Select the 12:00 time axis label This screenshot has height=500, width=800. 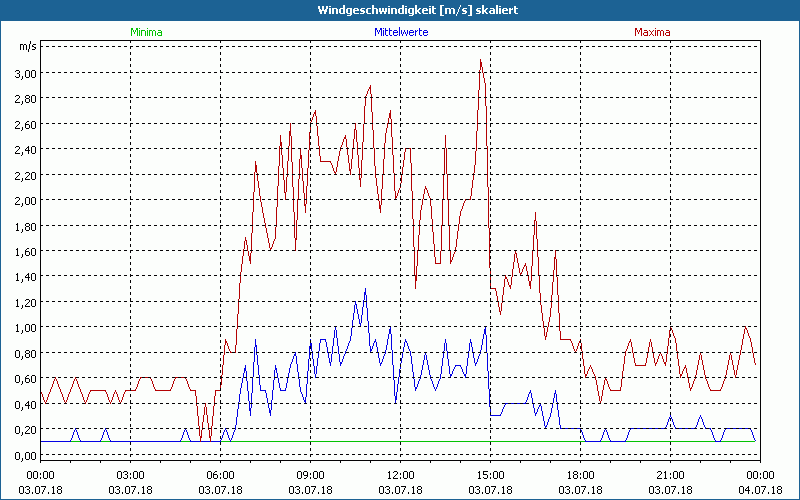click(x=400, y=475)
